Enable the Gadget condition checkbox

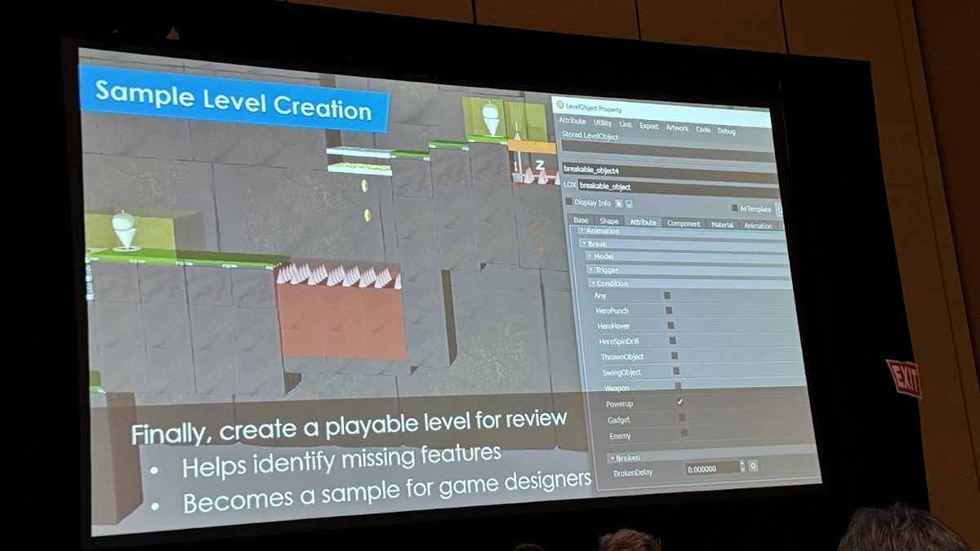(x=682, y=417)
